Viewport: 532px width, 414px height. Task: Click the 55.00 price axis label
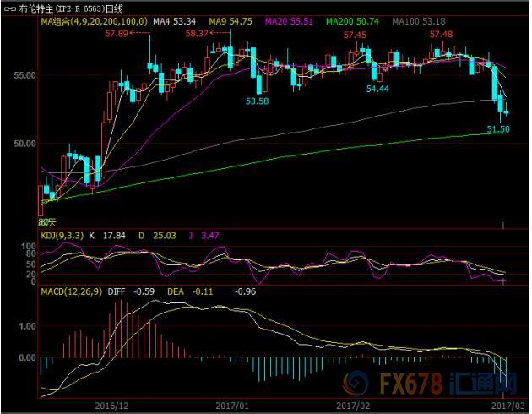(23, 75)
